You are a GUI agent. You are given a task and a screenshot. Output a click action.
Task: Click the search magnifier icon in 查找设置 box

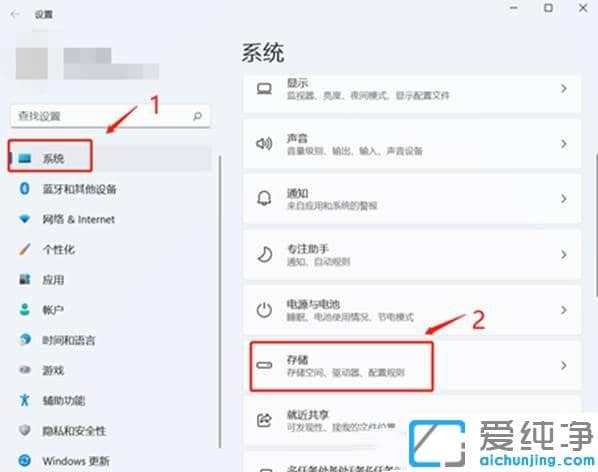[197, 116]
